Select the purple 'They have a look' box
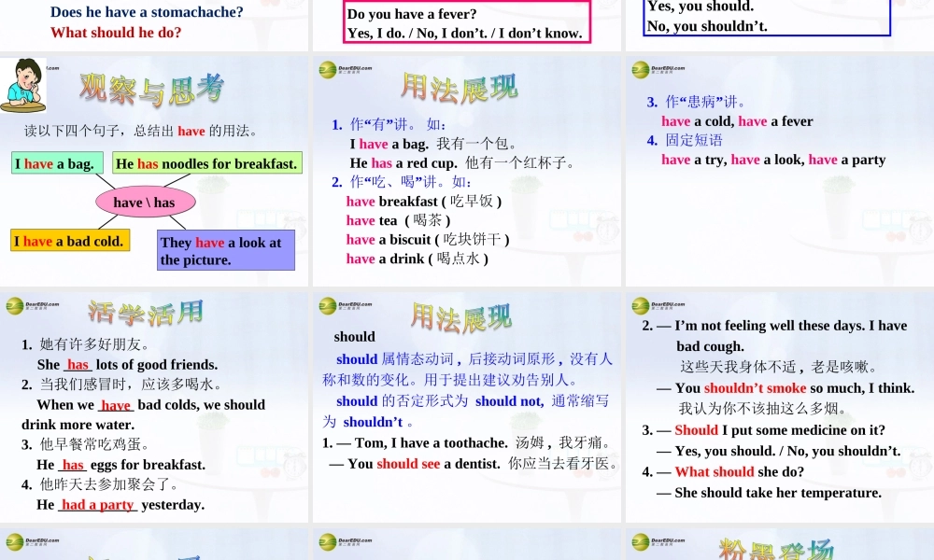Viewport: 934px width, 560px height. pyautogui.click(x=225, y=249)
